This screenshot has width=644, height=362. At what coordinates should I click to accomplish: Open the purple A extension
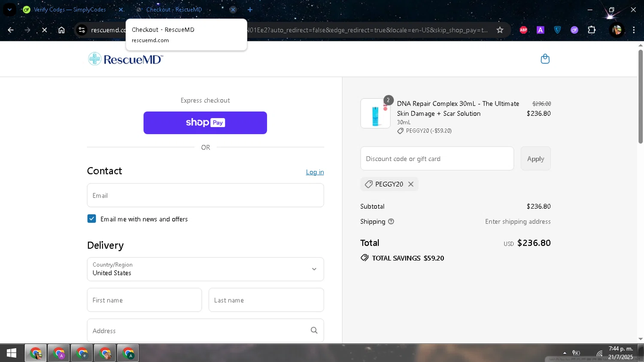541,30
